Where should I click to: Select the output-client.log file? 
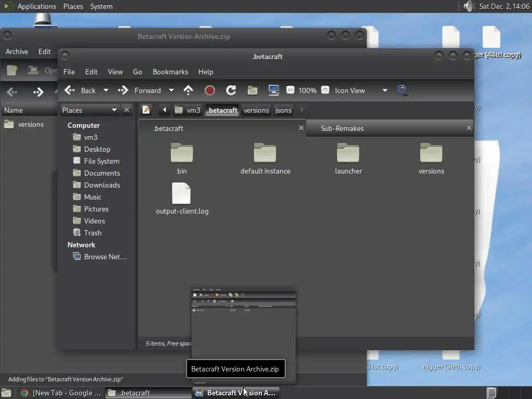point(182,199)
